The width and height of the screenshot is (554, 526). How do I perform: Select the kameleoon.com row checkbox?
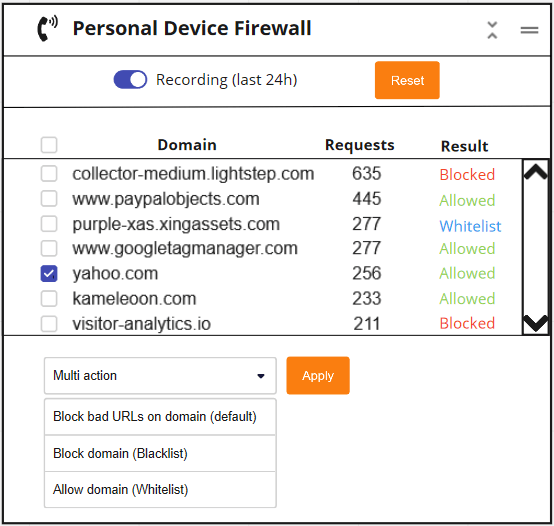(x=49, y=299)
